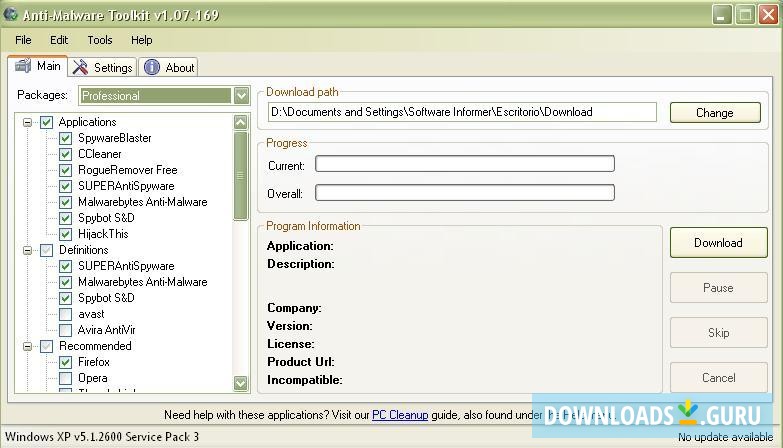Click the Overall progress bar
783x448 pixels.
(x=465, y=193)
